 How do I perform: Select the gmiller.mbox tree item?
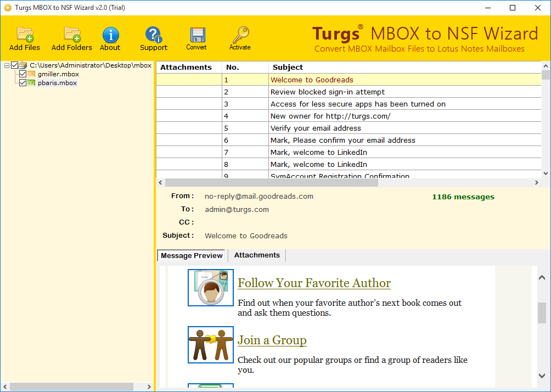click(x=58, y=74)
